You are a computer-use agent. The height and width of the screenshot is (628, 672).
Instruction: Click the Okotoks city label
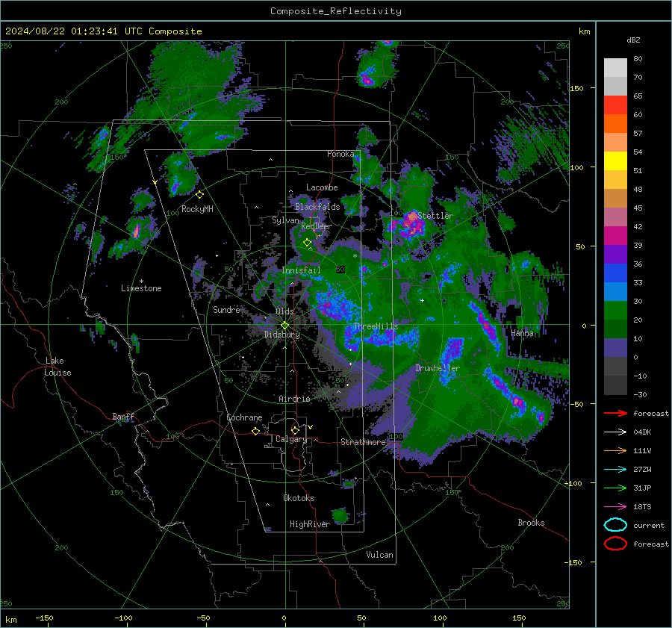pos(299,498)
